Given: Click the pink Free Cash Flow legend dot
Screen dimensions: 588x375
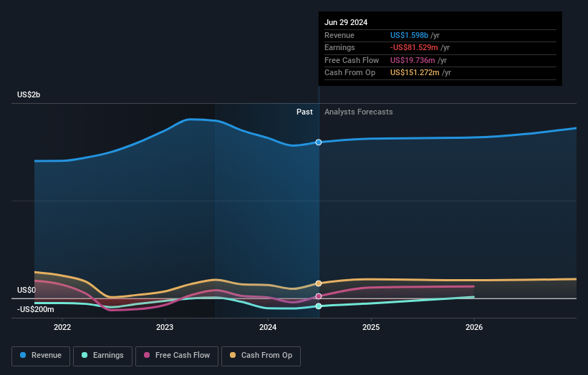Looking at the screenshot, I should tap(147, 355).
